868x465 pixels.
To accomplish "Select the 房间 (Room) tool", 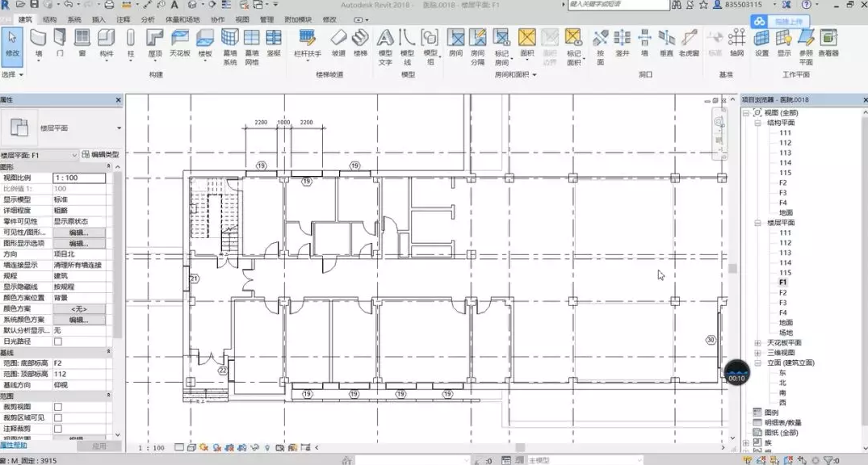I will [x=455, y=44].
